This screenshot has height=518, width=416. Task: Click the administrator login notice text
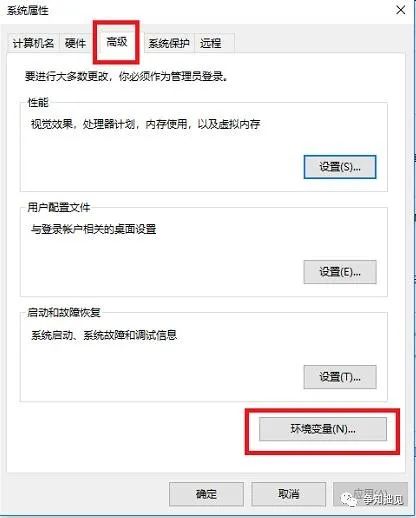[127, 76]
